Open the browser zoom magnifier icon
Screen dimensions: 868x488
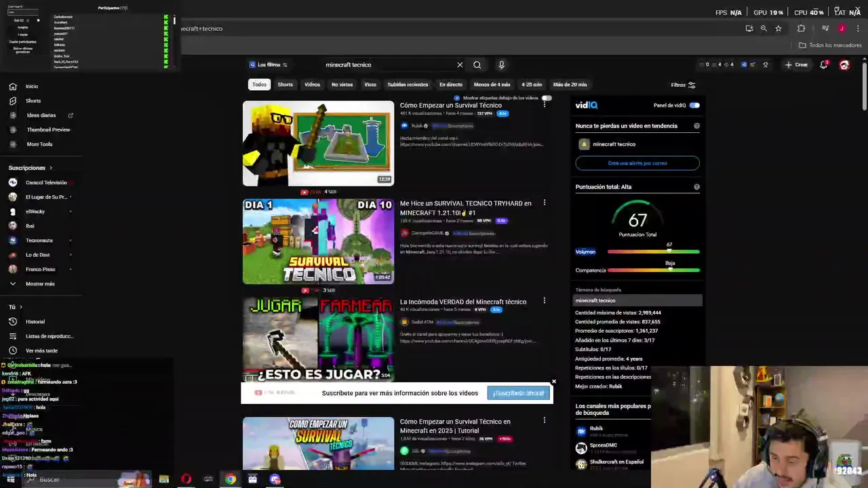tap(764, 28)
